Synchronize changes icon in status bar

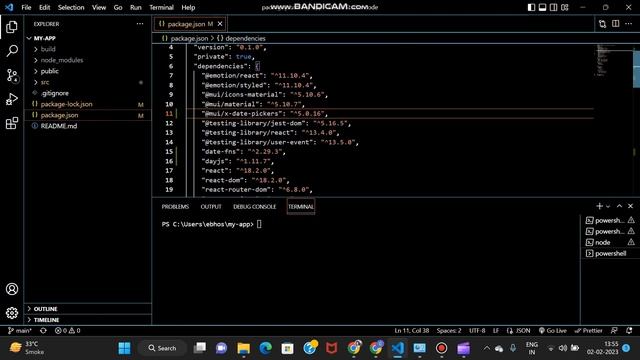pyautogui.click(x=43, y=331)
